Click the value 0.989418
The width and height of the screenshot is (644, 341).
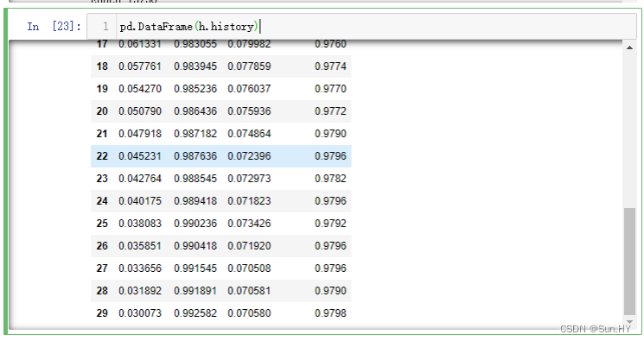pos(195,201)
